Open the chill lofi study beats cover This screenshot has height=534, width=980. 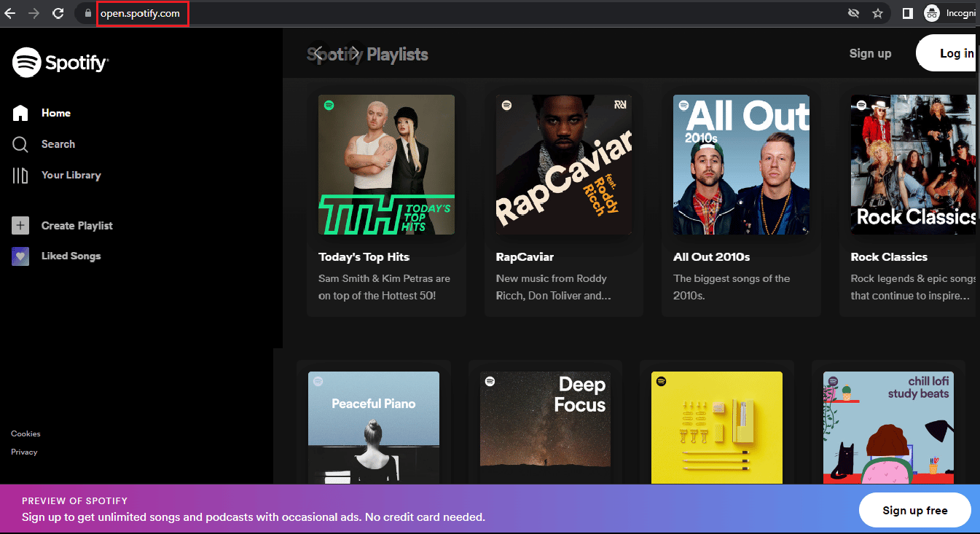click(x=889, y=428)
